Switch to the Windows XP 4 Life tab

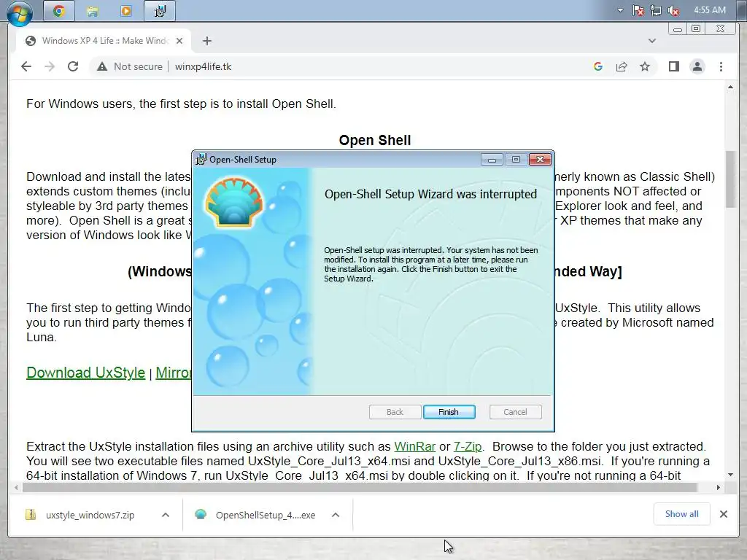point(104,41)
